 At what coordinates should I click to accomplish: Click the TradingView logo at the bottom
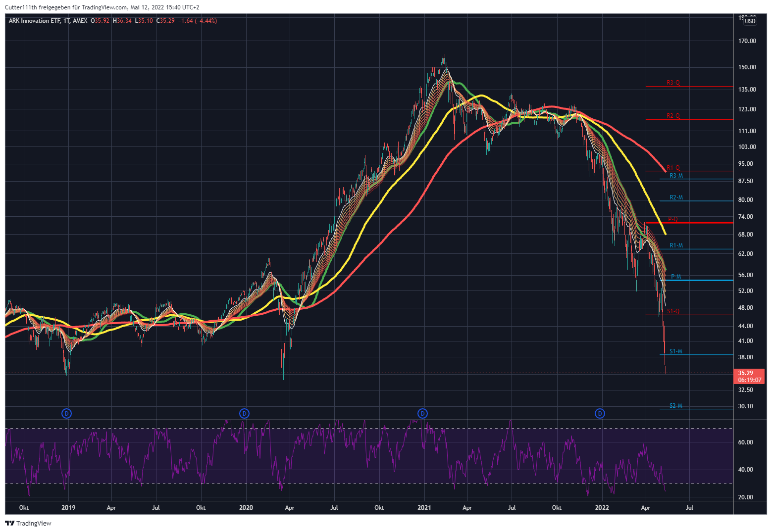(28, 523)
